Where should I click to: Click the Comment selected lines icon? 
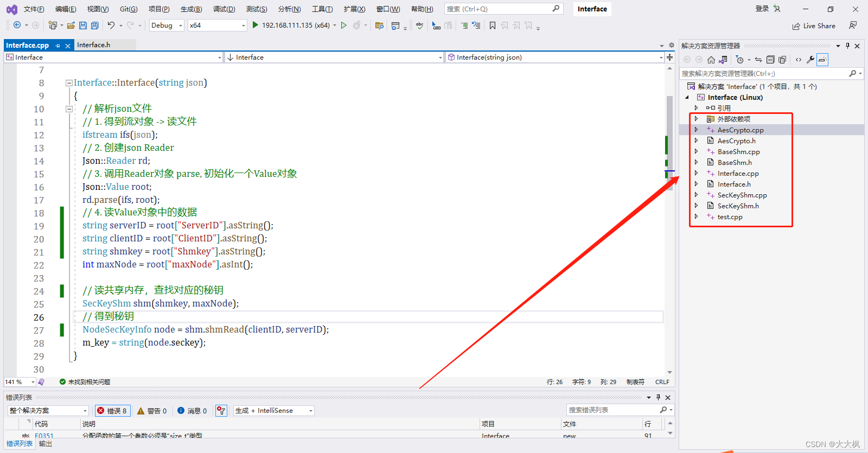[464, 25]
